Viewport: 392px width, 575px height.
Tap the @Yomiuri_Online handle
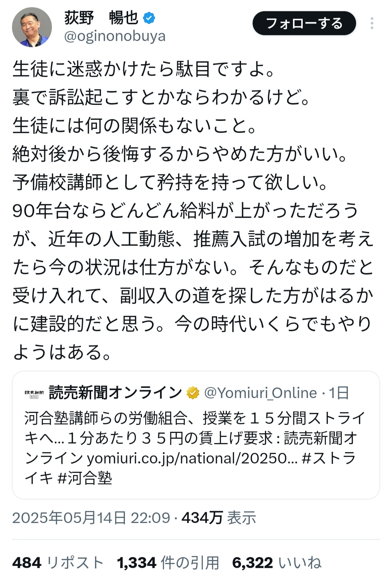click(260, 393)
